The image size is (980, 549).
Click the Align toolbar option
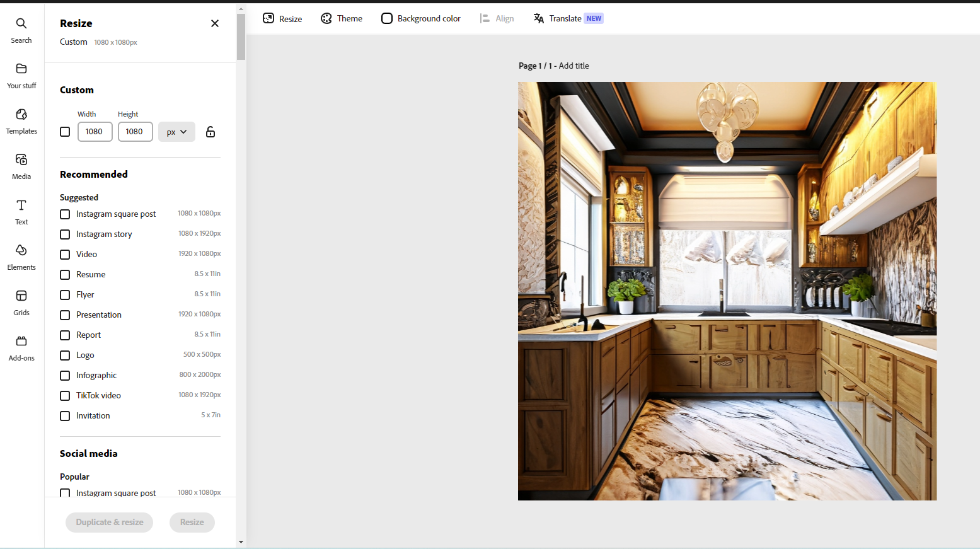pos(497,18)
